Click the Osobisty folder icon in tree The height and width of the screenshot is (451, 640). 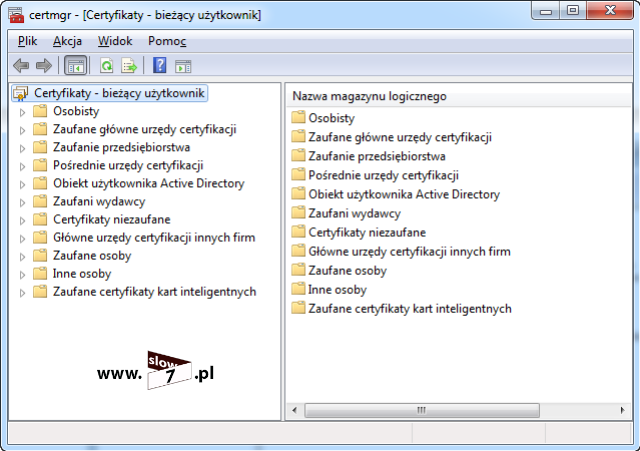point(40,111)
